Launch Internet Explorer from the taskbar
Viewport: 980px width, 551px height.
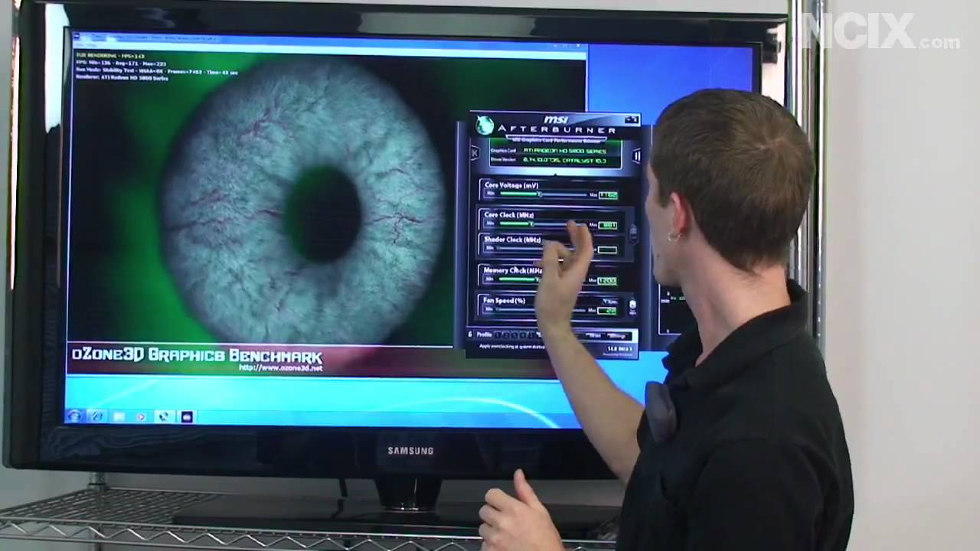96,416
